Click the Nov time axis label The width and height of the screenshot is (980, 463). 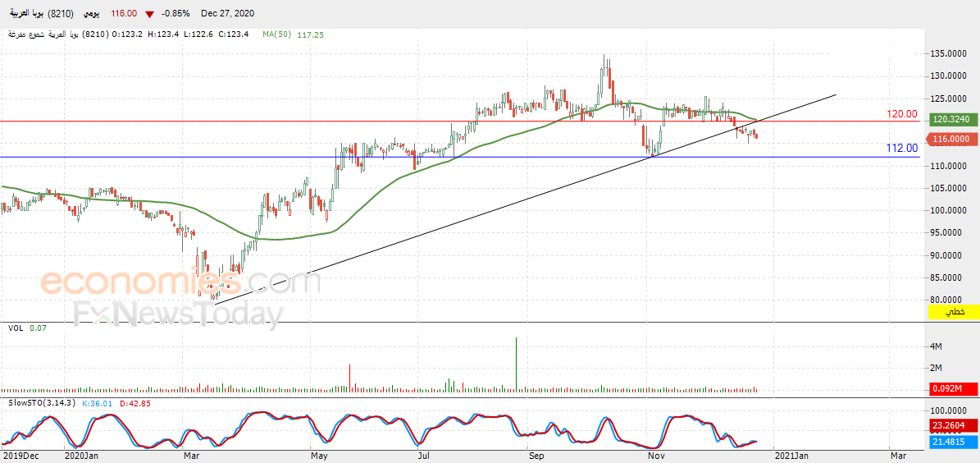coord(656,456)
